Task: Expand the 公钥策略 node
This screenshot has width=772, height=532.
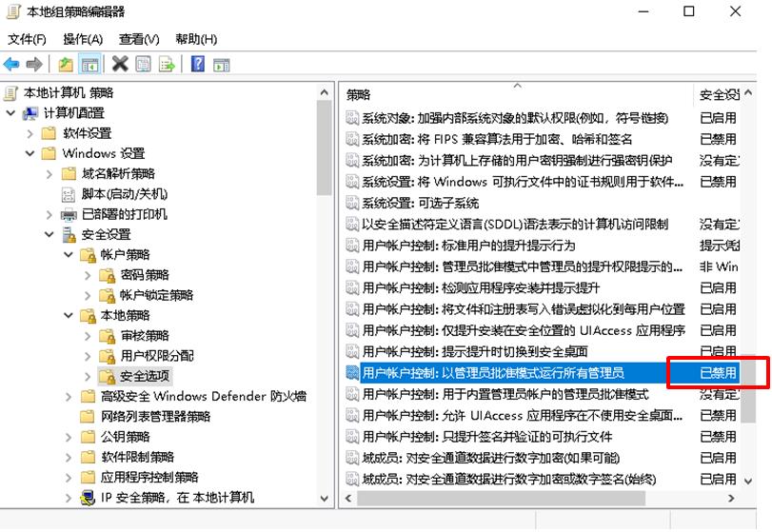Action: click(x=69, y=437)
